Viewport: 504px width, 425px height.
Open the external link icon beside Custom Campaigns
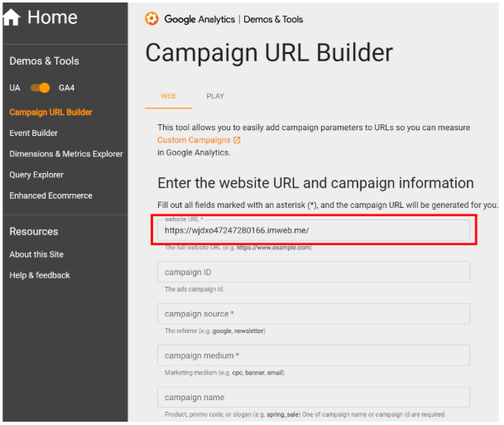(x=237, y=140)
